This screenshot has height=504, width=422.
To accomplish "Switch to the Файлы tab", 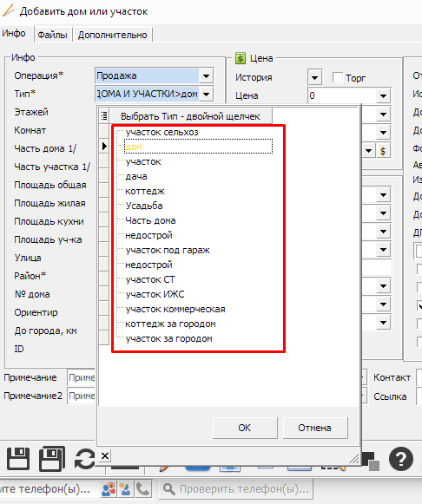I will click(x=52, y=35).
